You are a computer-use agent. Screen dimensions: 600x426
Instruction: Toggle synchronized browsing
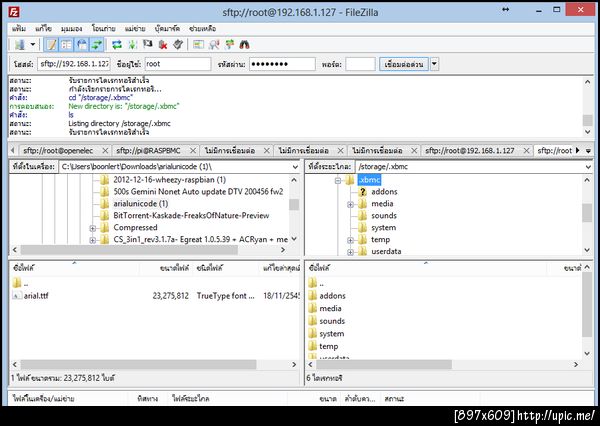pyautogui.click(x=229, y=45)
